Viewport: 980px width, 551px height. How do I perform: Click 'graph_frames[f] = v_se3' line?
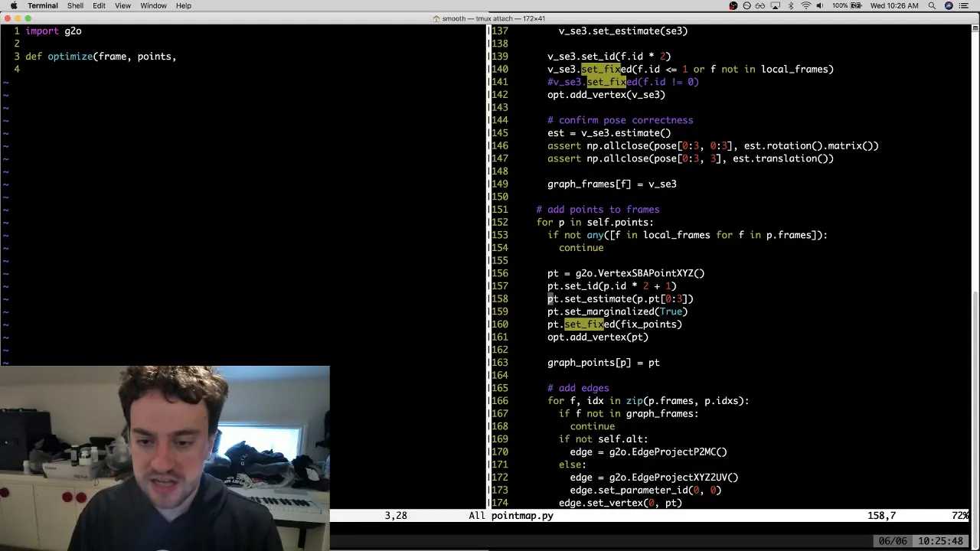point(612,184)
